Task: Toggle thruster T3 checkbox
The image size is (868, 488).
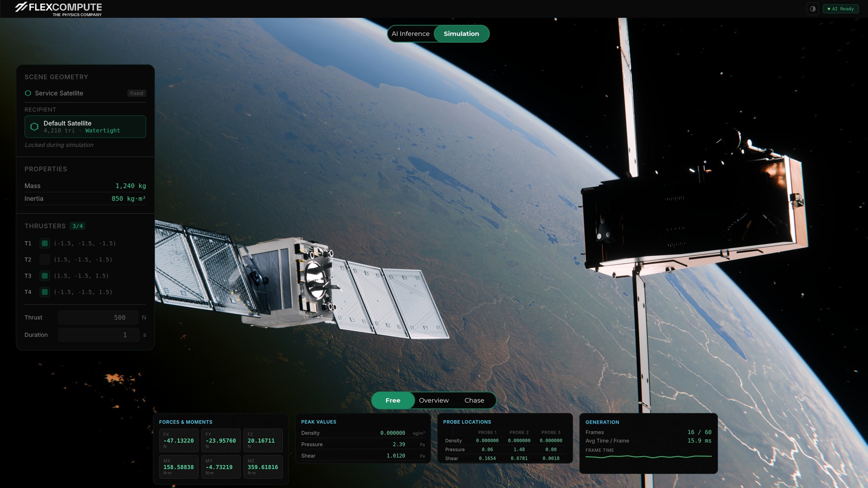Action: (x=44, y=276)
